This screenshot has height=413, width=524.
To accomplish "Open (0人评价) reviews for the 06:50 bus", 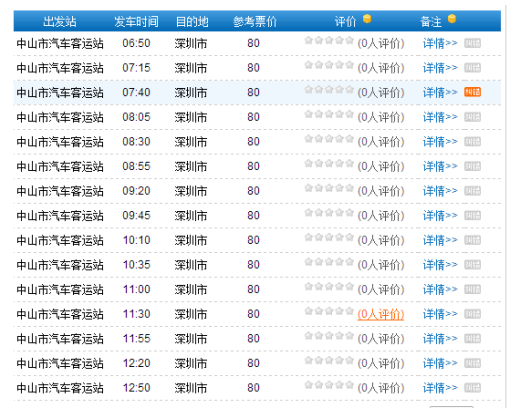I will 381,43.
